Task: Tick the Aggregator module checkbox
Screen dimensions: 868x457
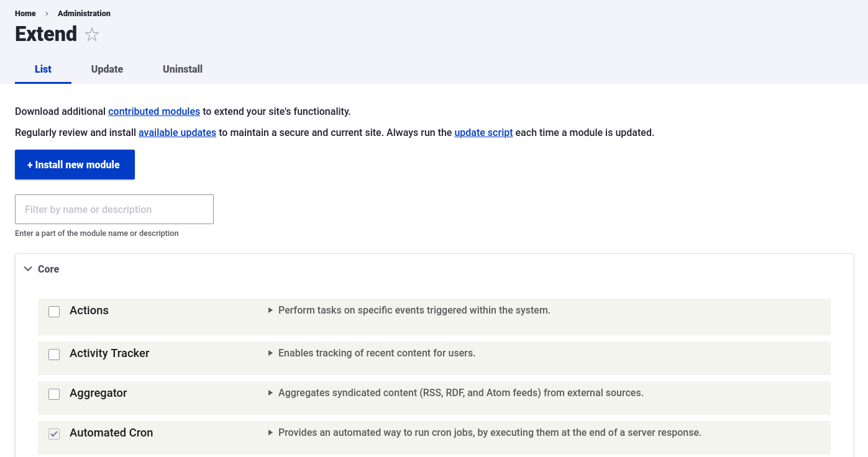Action: tap(54, 394)
